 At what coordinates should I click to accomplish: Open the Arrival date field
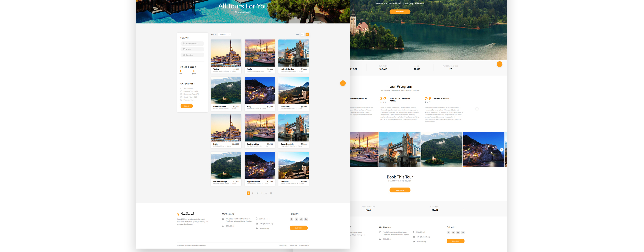pos(192,49)
